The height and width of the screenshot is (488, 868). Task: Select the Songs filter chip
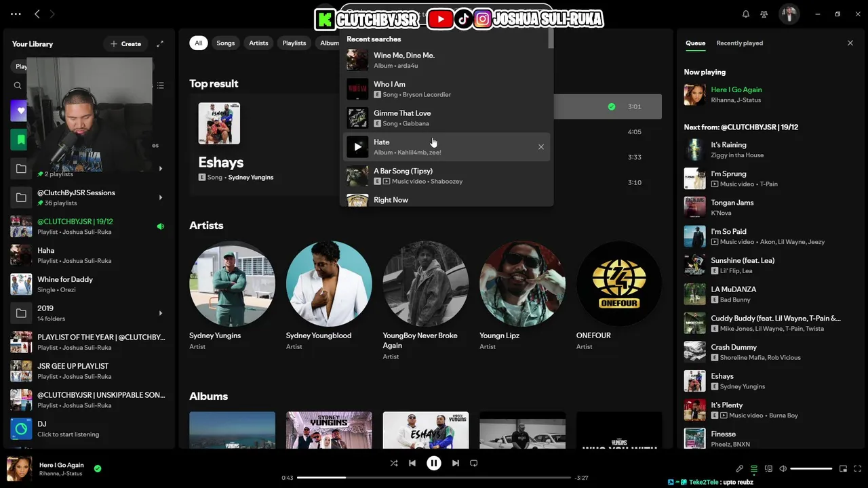pyautogui.click(x=226, y=43)
